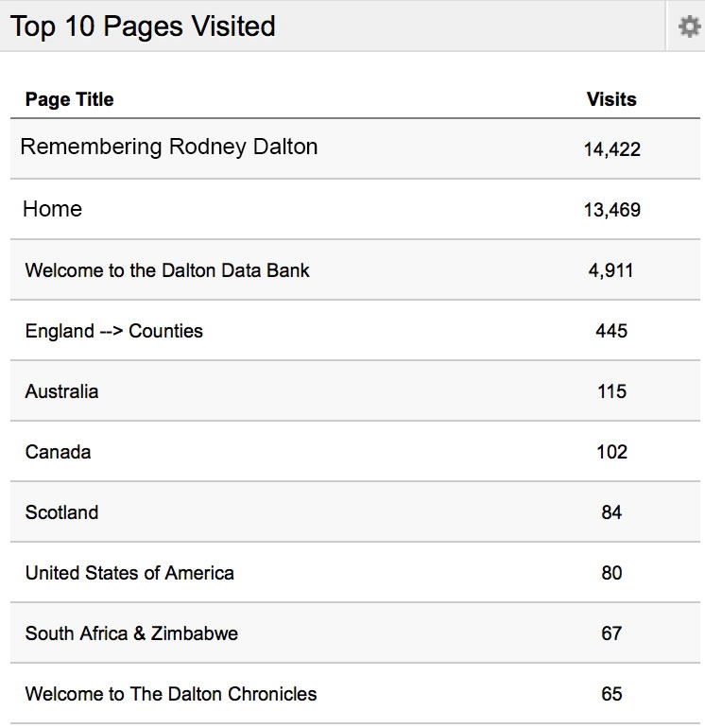
Task: Click the 14,422 visits value
Action: (x=611, y=148)
